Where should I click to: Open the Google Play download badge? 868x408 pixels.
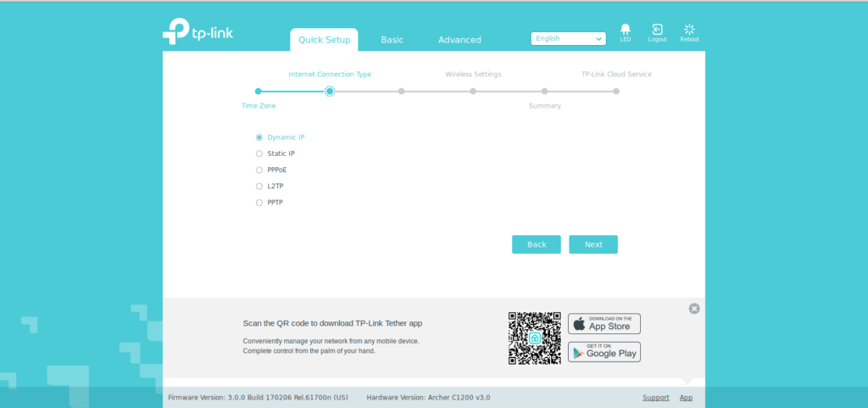(x=604, y=351)
